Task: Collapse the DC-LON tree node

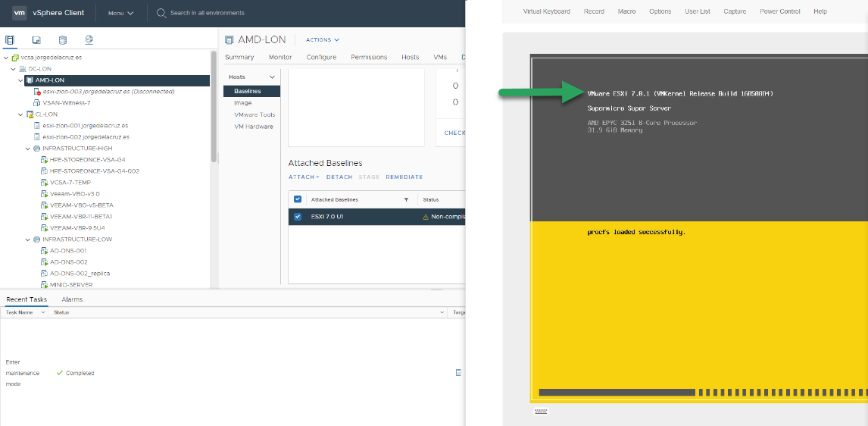Action: (14, 69)
